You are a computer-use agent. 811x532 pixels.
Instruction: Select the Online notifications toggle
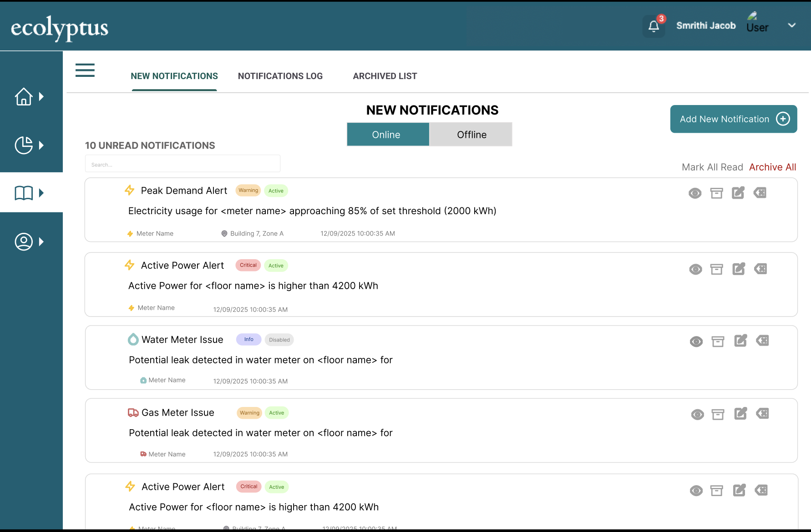tap(386, 134)
